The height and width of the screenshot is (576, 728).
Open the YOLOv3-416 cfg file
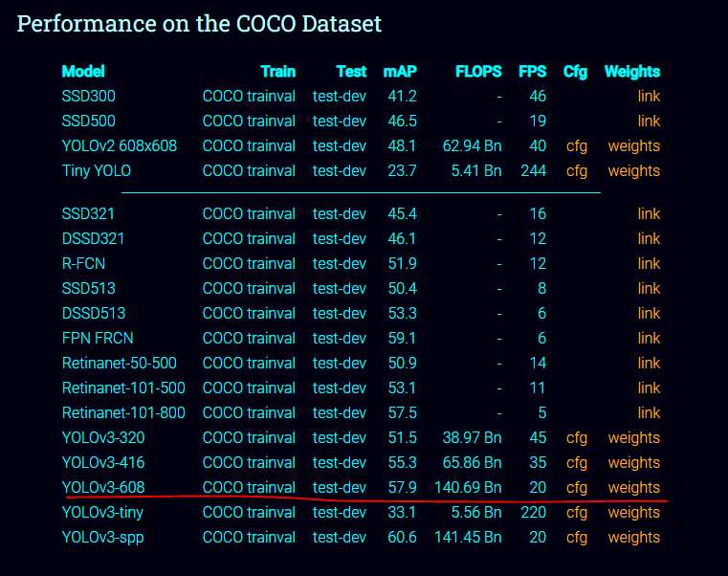click(577, 464)
